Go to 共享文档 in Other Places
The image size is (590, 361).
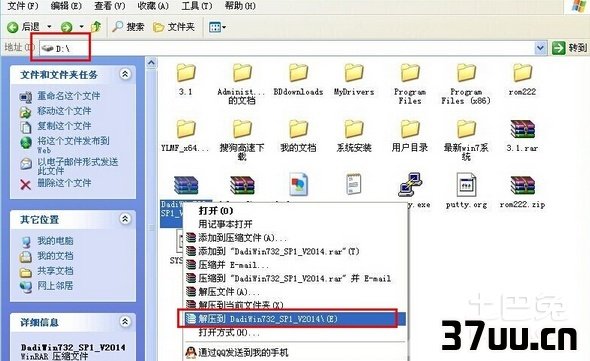click(55, 271)
